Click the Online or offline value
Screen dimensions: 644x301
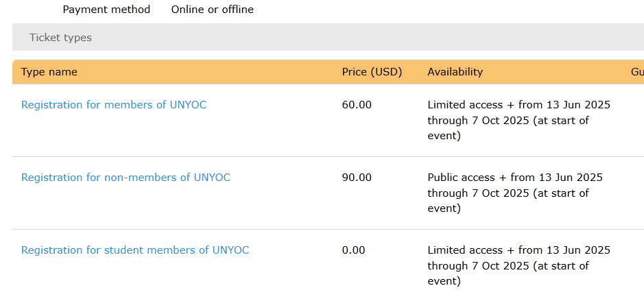(213, 10)
